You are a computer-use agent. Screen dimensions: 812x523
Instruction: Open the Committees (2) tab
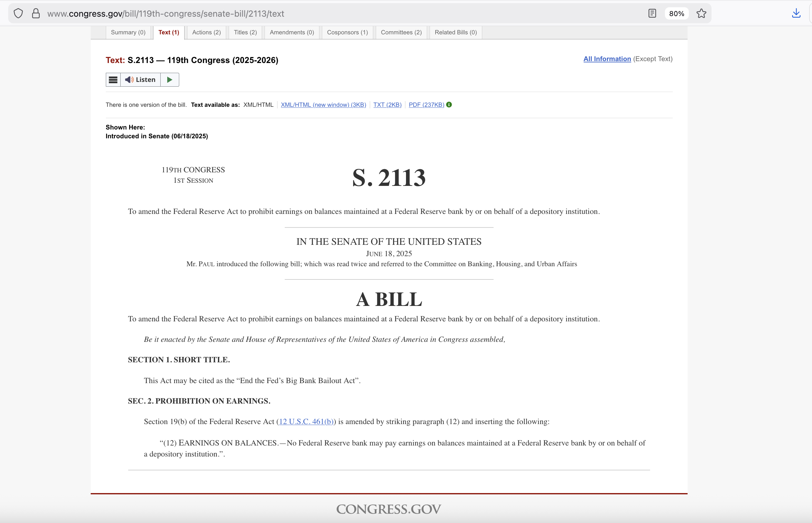[401, 32]
